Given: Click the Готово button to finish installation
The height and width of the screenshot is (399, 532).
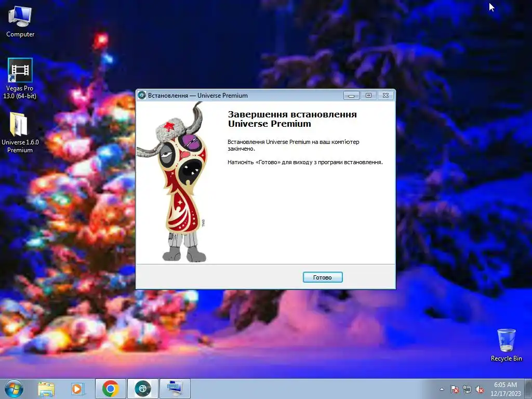Looking at the screenshot, I should pyautogui.click(x=322, y=277).
